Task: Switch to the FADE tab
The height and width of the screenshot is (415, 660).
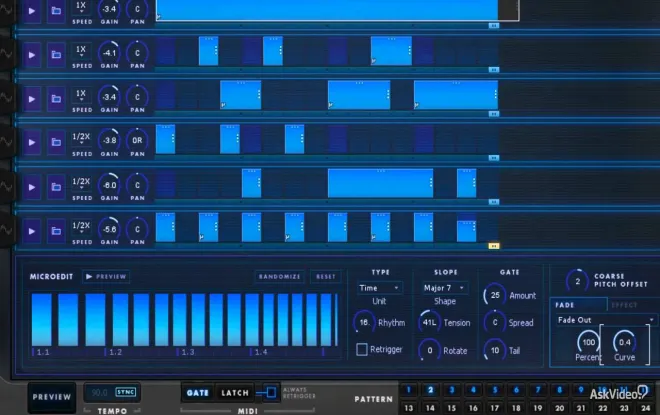Action: (x=579, y=305)
